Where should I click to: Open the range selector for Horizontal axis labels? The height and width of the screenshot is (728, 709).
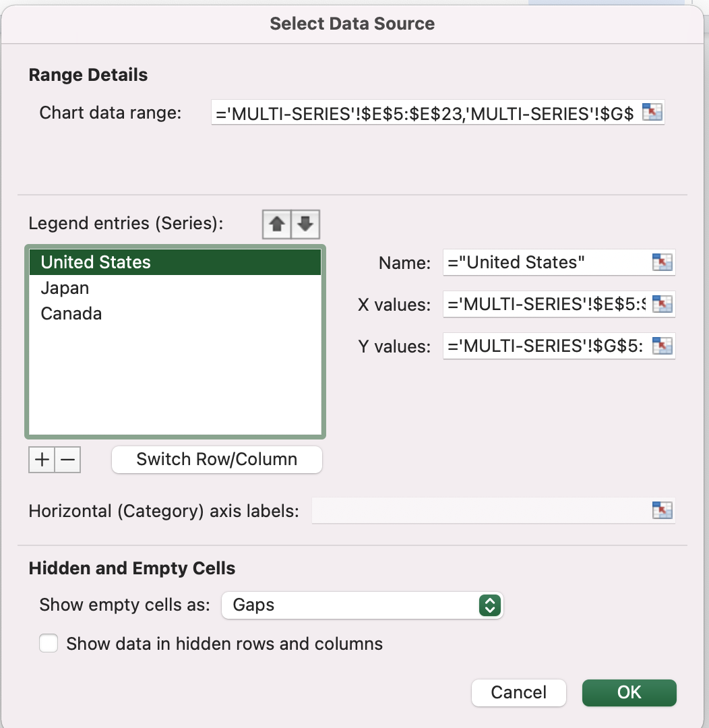pos(662,510)
